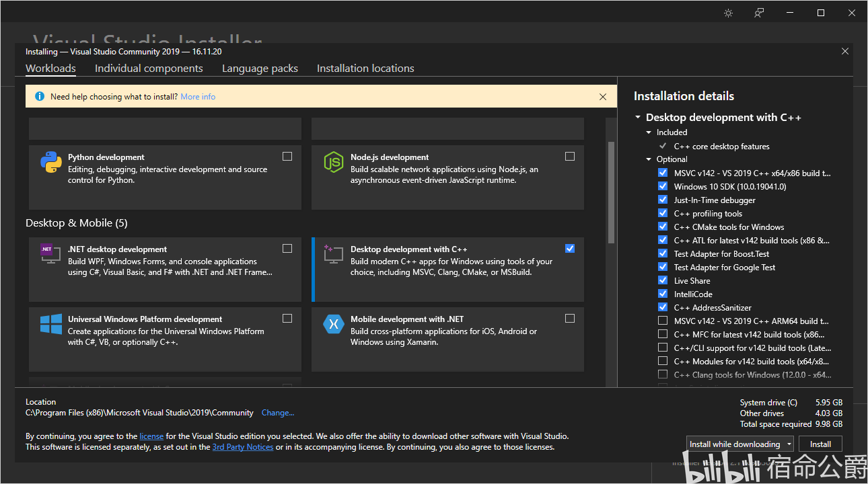The width and height of the screenshot is (868, 484).
Task: Click the .NET desktop development icon
Action: click(x=48, y=253)
